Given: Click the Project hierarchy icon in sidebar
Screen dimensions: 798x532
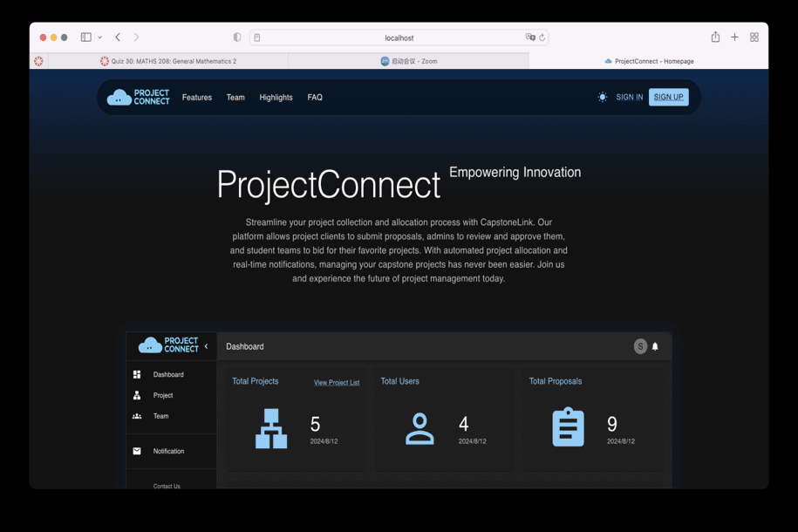Looking at the screenshot, I should [137, 396].
